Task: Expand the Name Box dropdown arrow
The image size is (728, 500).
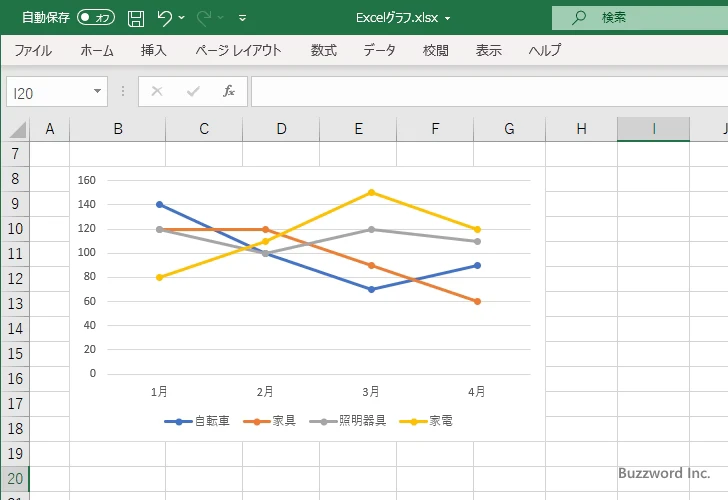Action: pos(97,91)
